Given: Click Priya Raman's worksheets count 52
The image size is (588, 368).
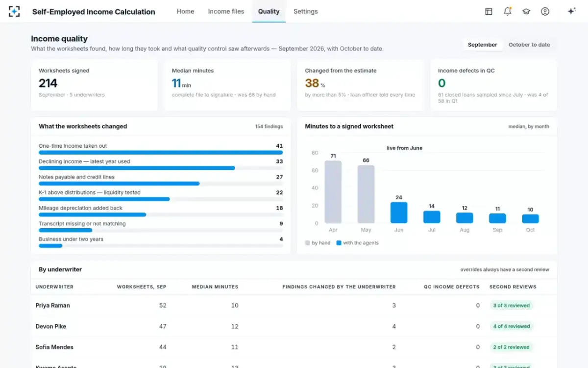Looking at the screenshot, I should pos(163,305).
